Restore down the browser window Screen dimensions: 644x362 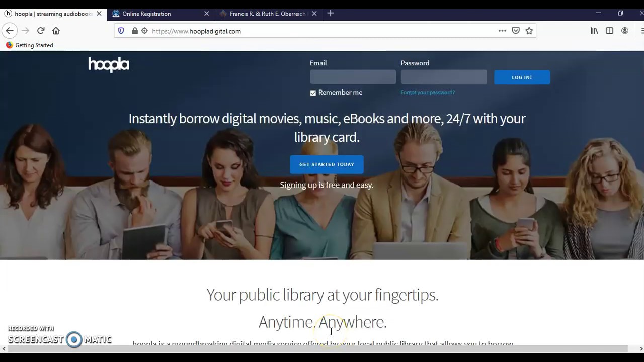620,13
